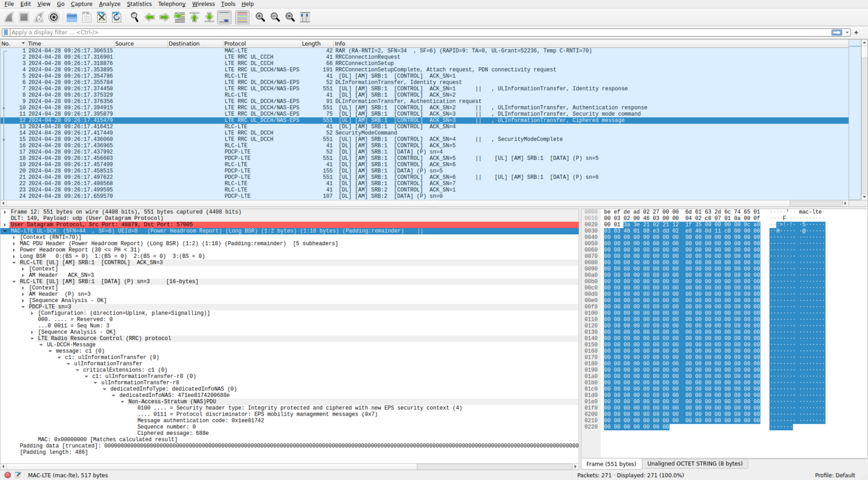
Task: Open the display filter bookmark dropdown
Action: [5, 32]
